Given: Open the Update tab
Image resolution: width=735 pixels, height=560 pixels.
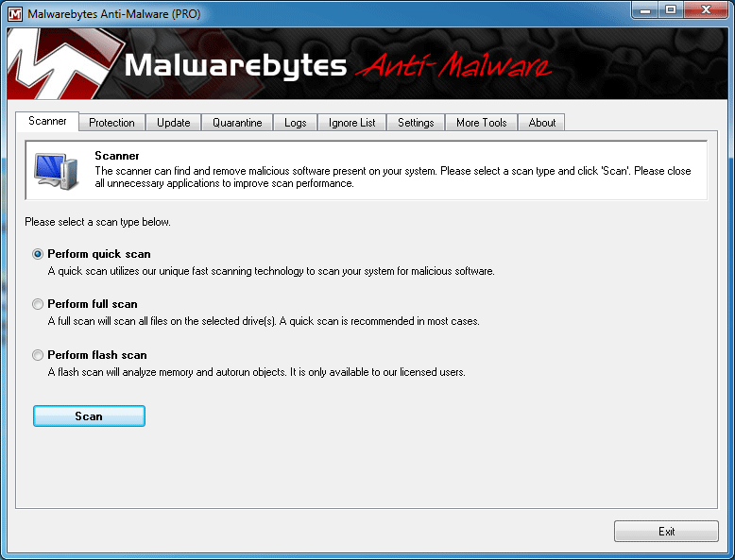Looking at the screenshot, I should click(x=174, y=123).
